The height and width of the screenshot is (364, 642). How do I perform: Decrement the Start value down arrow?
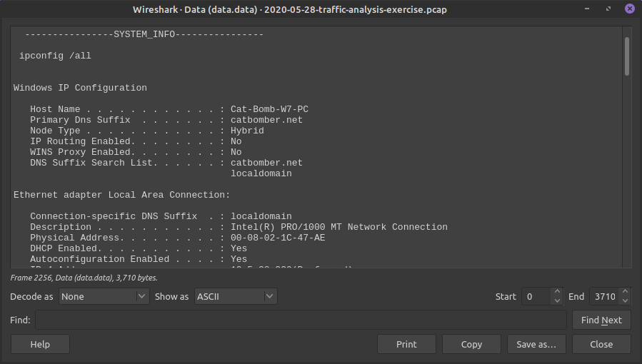pyautogui.click(x=557, y=300)
